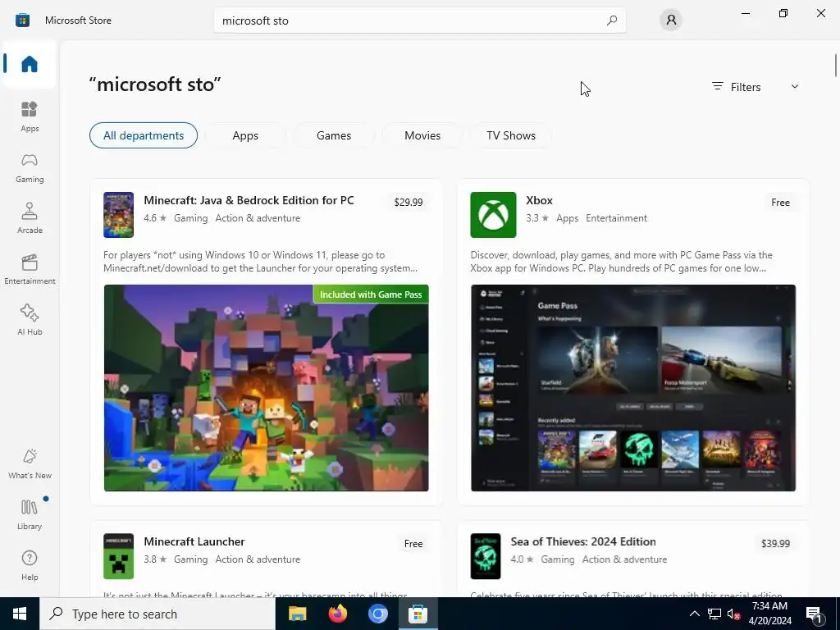Click the Xbox description text
This screenshot has width=840, height=630.
(622, 262)
